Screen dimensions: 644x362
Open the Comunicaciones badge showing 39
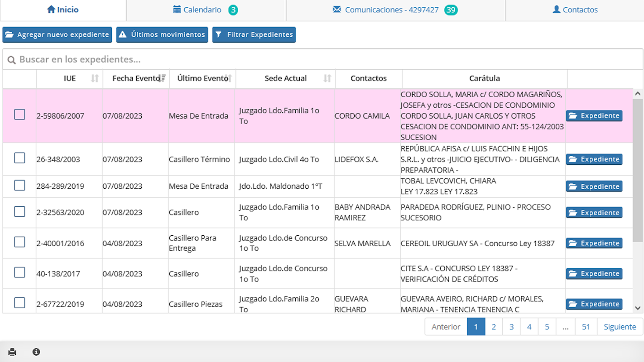click(451, 10)
